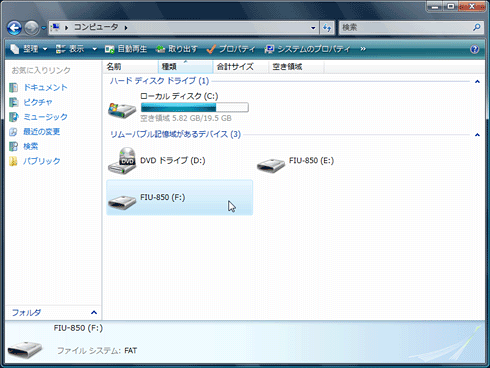The image size is (490, 368).
Task: Click the 取り出す eject toolbar button
Action: [177, 49]
